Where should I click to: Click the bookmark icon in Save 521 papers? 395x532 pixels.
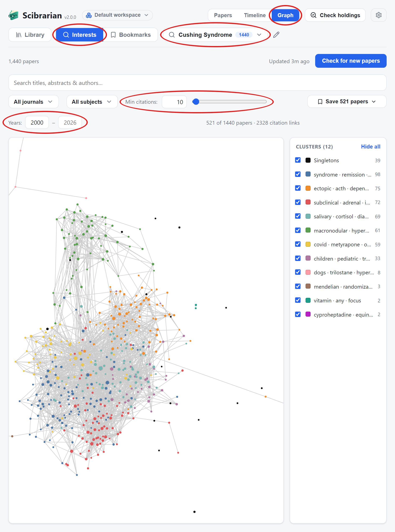coord(320,102)
